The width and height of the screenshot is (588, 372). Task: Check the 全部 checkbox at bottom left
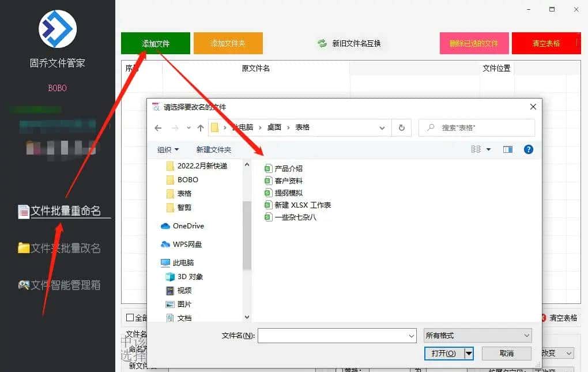tap(131, 317)
